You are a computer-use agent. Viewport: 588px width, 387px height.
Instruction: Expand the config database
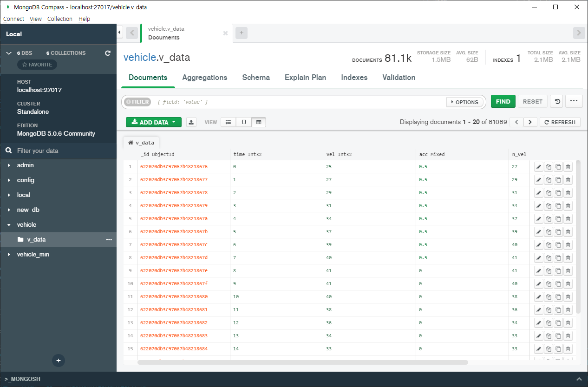click(9, 180)
